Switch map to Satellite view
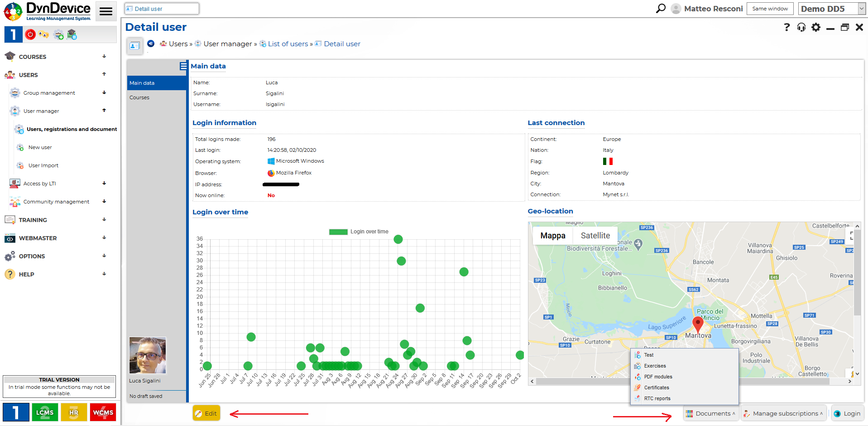This screenshot has width=868, height=426. coord(595,236)
